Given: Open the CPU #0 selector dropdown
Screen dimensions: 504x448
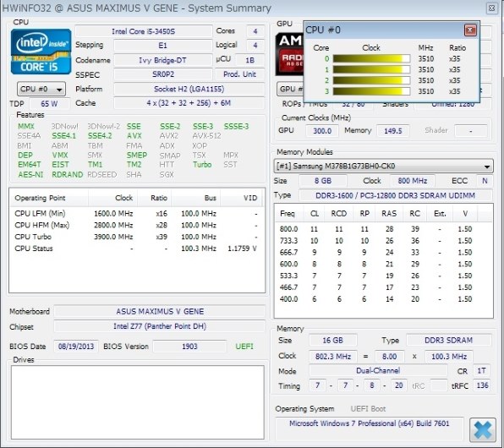Looking at the screenshot, I should click(x=41, y=89).
